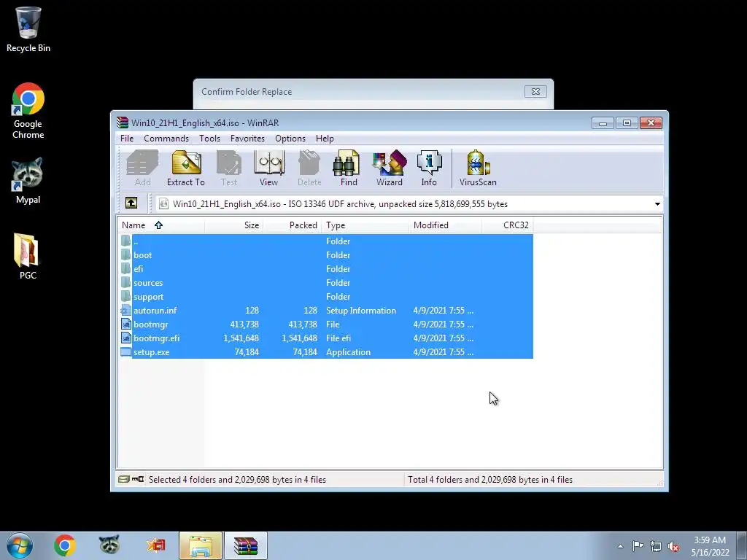Image resolution: width=747 pixels, height=560 pixels.
Task: Sort by the Packed column header
Action: 292,225
